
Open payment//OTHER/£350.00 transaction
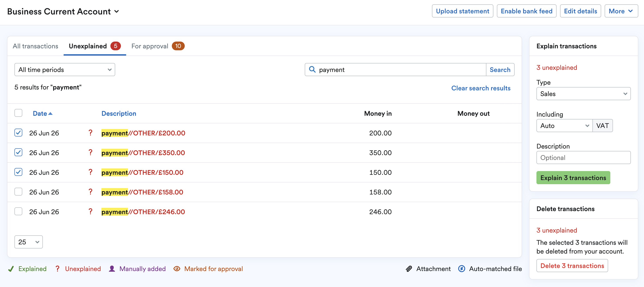143,153
